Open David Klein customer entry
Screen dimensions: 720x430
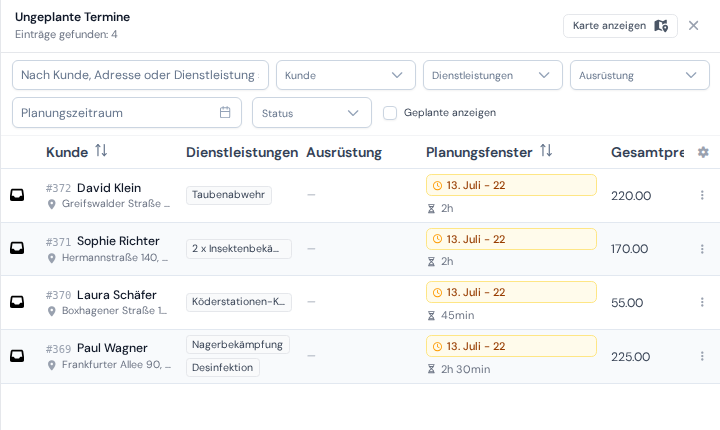click(109, 188)
